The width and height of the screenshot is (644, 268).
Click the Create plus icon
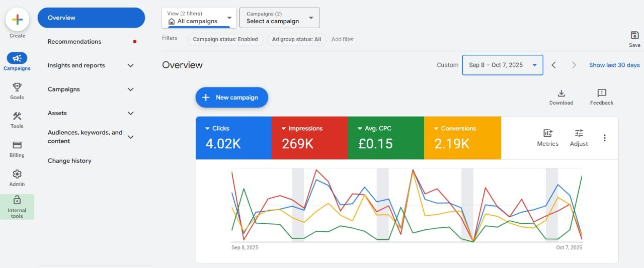[x=17, y=20]
